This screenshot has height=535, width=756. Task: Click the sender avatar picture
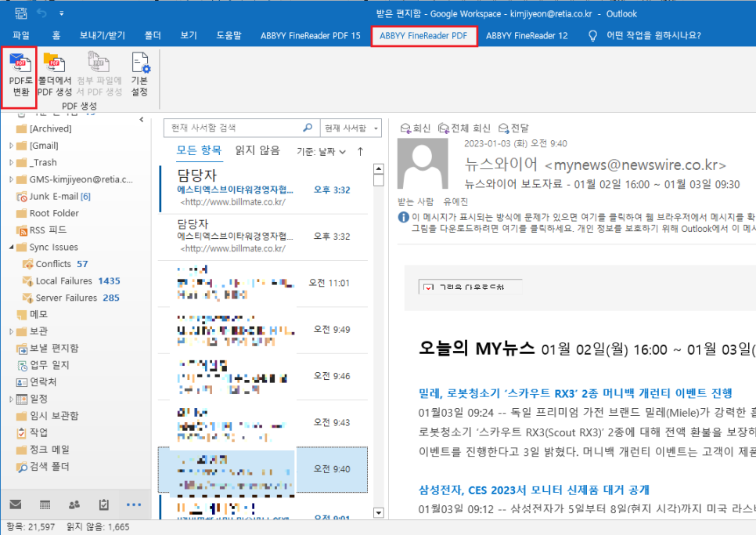coord(423,164)
